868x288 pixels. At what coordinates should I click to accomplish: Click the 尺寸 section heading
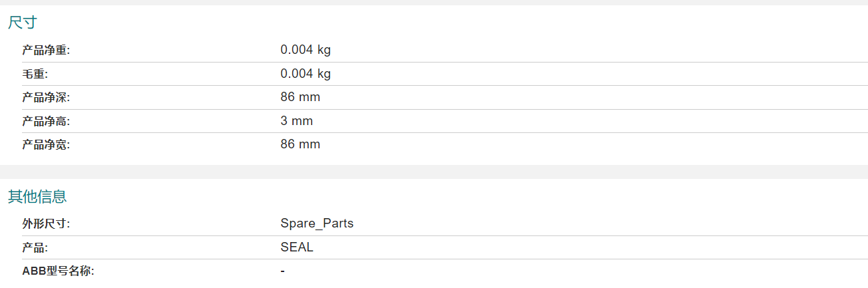pyautogui.click(x=22, y=23)
